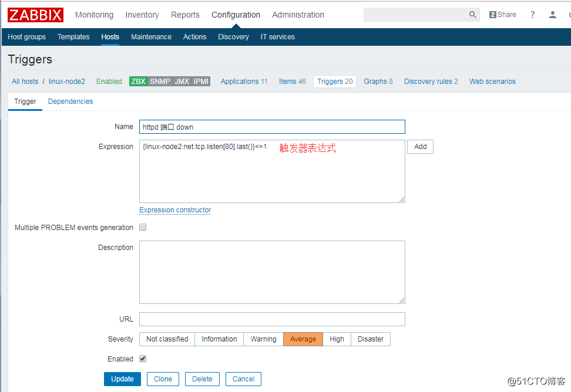Click the Cancel button
Image resolution: width=571 pixels, height=392 pixels.
click(x=243, y=379)
